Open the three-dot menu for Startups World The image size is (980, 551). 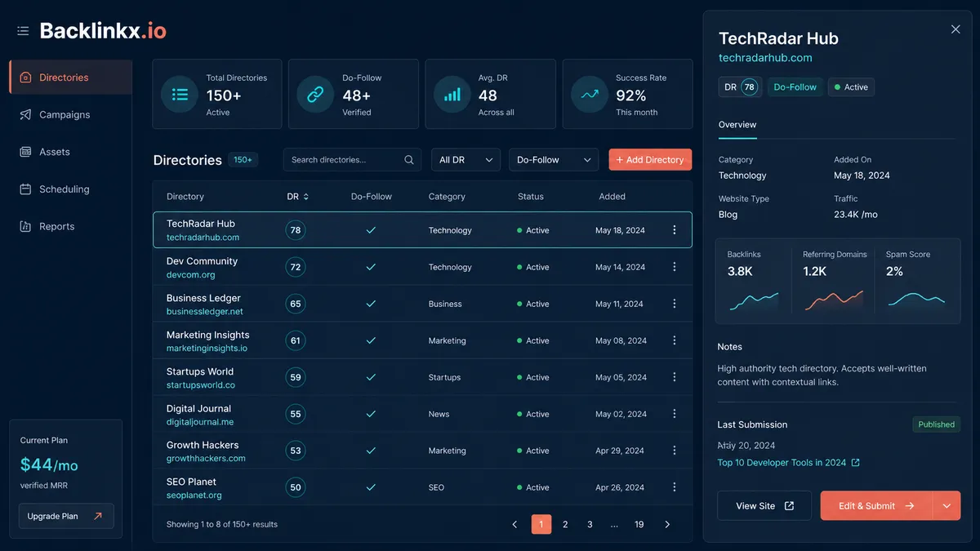[675, 377]
